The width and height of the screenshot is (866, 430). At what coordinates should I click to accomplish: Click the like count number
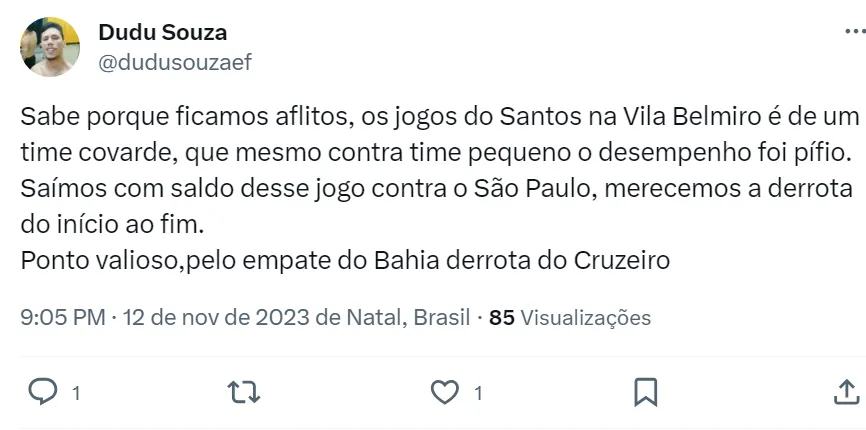[478, 393]
